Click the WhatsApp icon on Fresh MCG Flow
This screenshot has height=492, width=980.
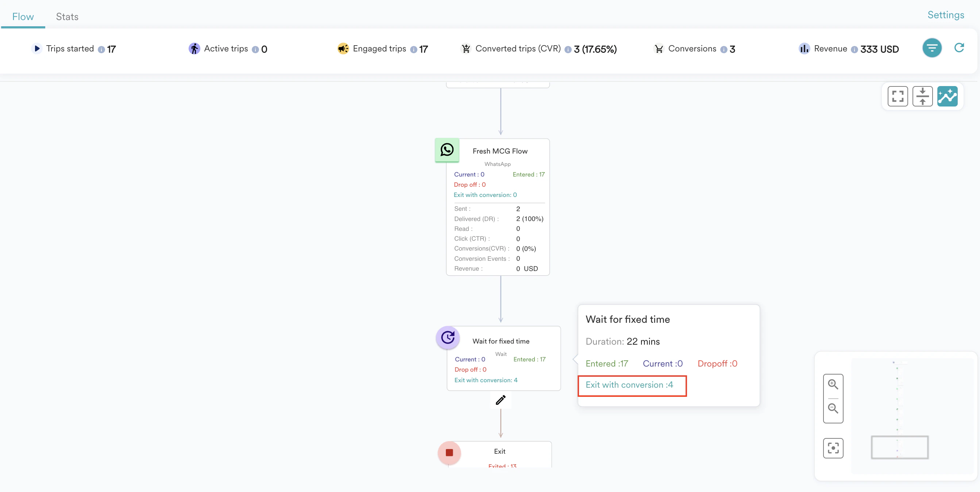click(447, 150)
